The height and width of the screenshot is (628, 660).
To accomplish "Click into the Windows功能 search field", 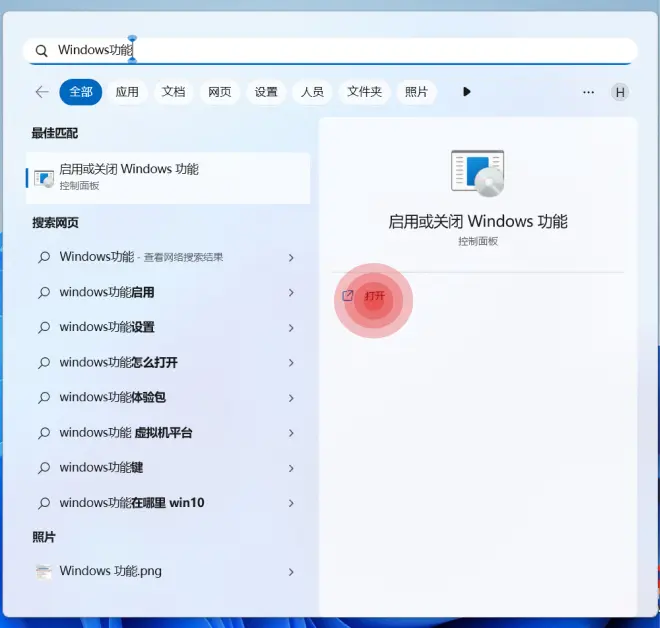I will tap(330, 51).
